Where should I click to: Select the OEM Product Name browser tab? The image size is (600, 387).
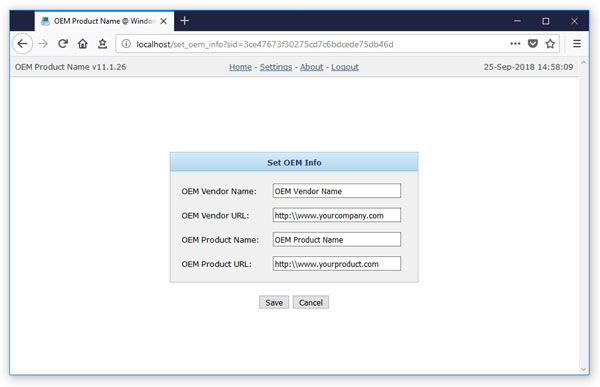point(104,21)
